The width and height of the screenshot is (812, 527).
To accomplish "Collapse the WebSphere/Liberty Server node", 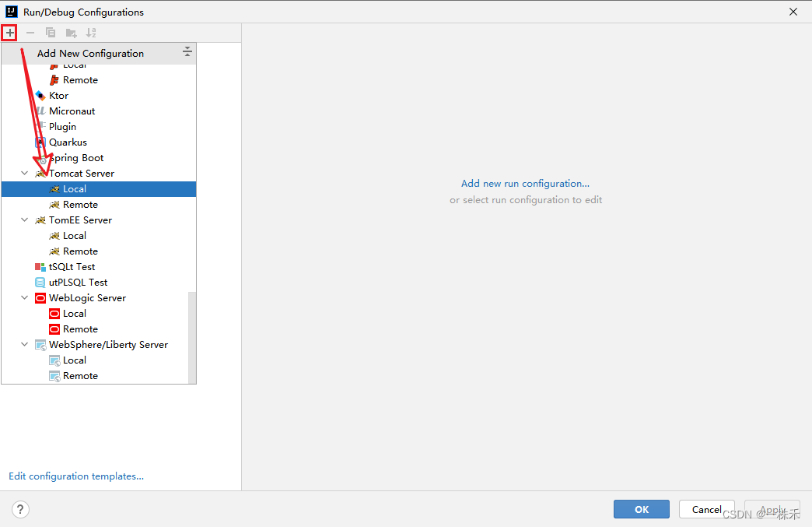I will [24, 344].
